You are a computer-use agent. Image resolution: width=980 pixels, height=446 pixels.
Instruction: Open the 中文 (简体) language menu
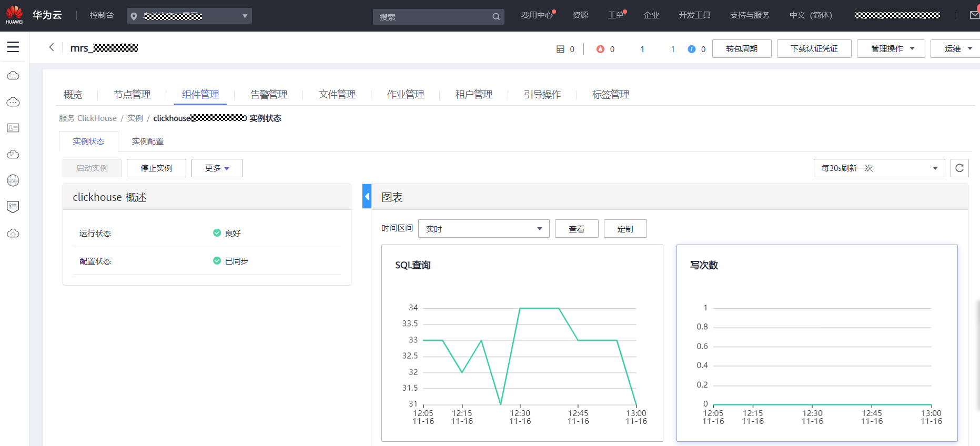coord(811,15)
